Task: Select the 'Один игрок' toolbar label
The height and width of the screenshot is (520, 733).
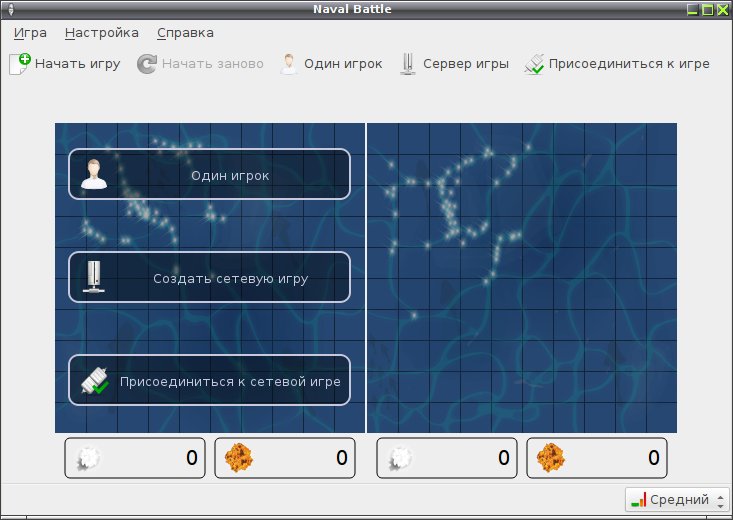Action: 343,64
